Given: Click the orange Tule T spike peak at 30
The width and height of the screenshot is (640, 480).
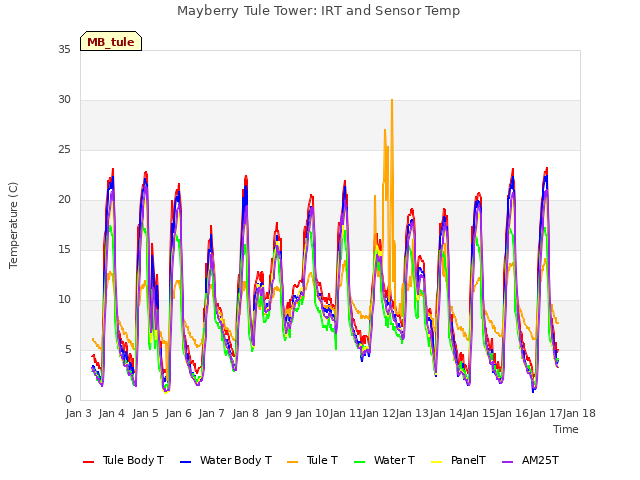Looking at the screenshot, I should click(x=392, y=100).
